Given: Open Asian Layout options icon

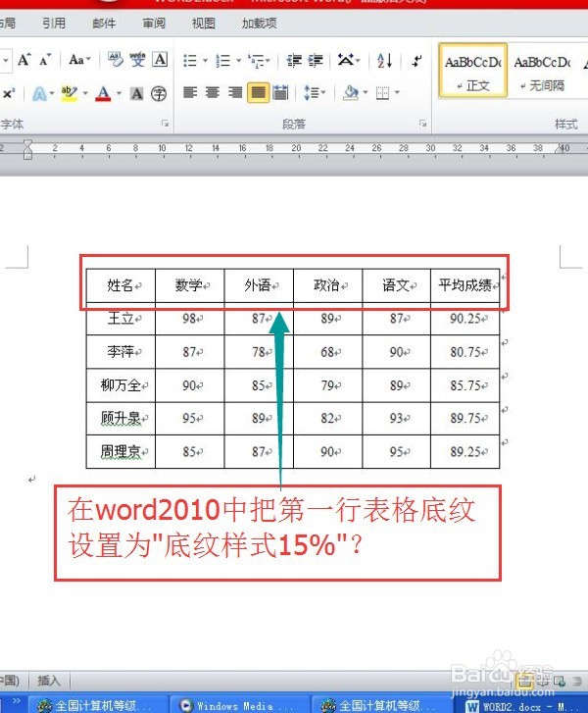Looking at the screenshot, I should pyautogui.click(x=345, y=60).
